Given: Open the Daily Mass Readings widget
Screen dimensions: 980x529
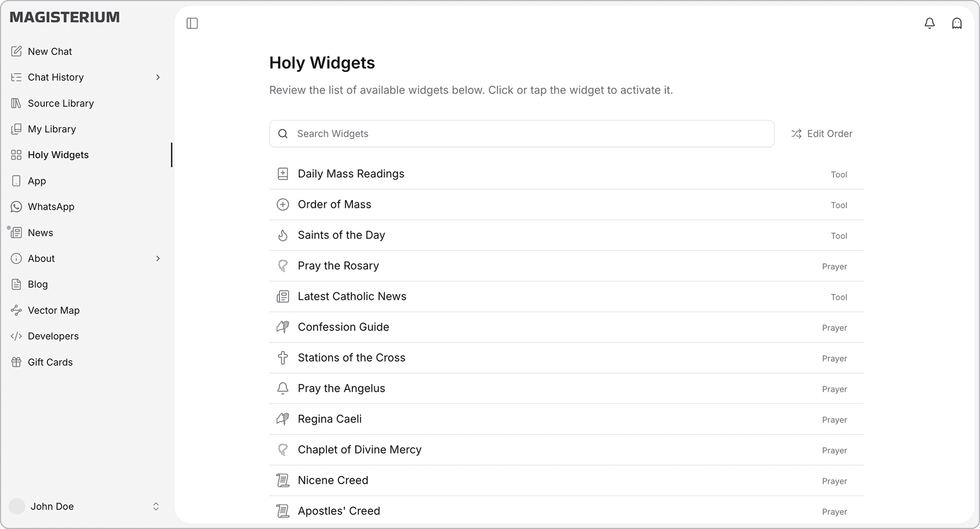Looking at the screenshot, I should [x=351, y=174].
